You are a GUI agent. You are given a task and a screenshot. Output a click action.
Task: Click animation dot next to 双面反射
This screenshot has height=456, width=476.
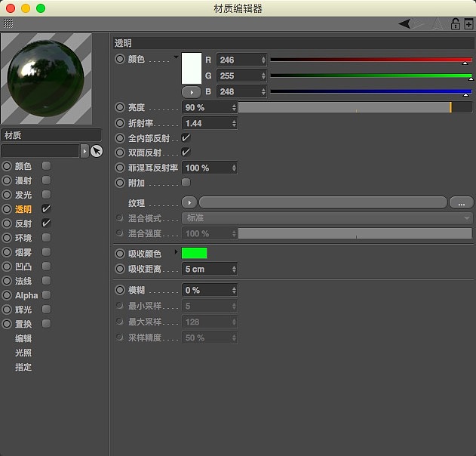(x=120, y=153)
